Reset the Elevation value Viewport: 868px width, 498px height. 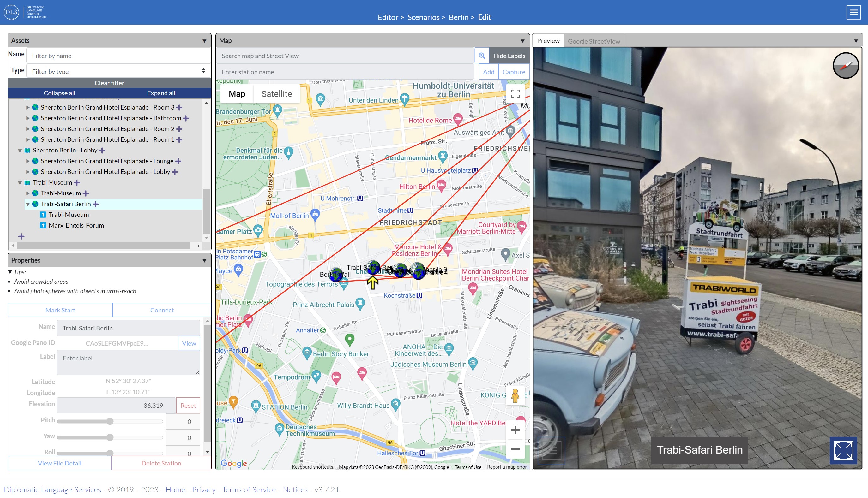point(188,405)
